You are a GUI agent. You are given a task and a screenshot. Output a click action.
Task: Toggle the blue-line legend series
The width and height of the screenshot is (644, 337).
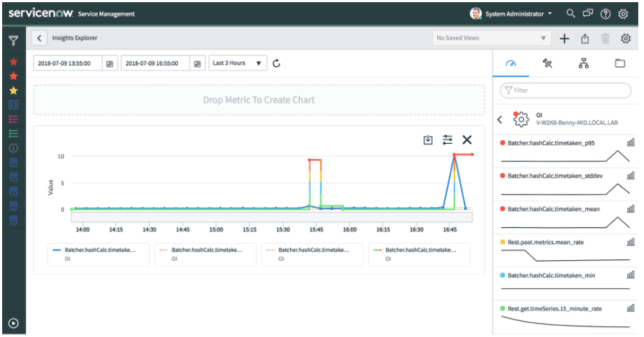coord(98,254)
